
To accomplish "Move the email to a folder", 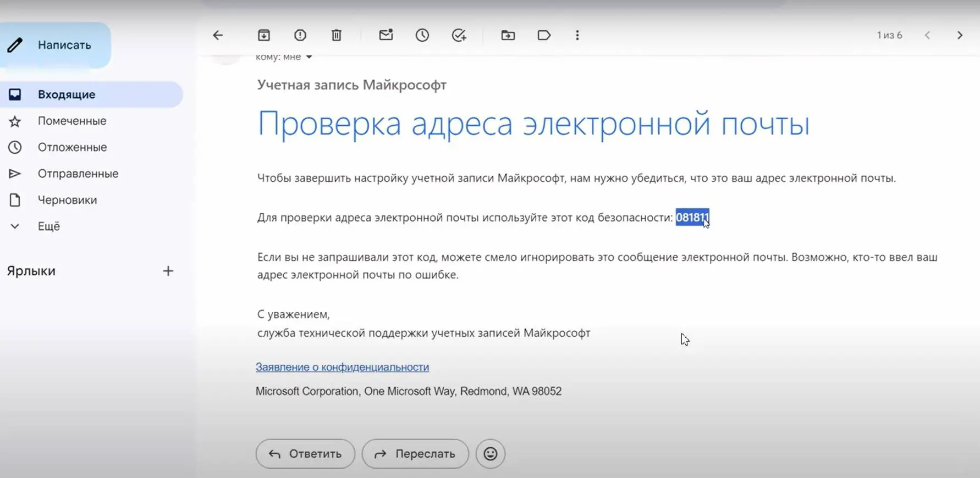I will [x=508, y=35].
